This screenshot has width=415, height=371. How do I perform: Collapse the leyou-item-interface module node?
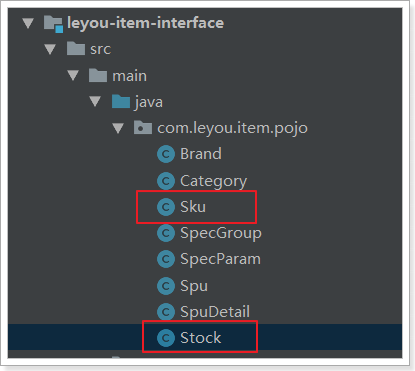click(x=28, y=23)
